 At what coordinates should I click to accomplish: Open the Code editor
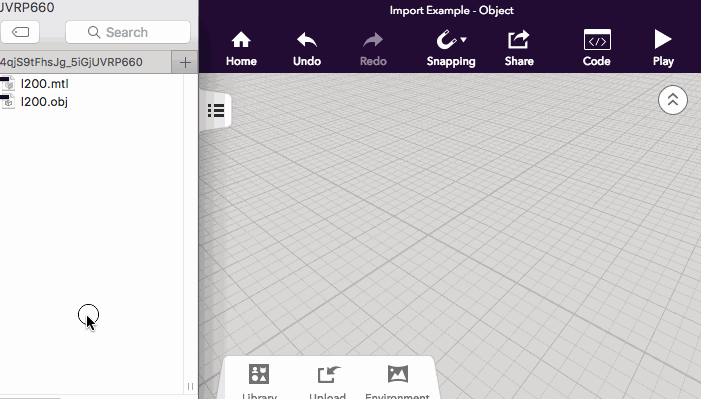click(597, 49)
